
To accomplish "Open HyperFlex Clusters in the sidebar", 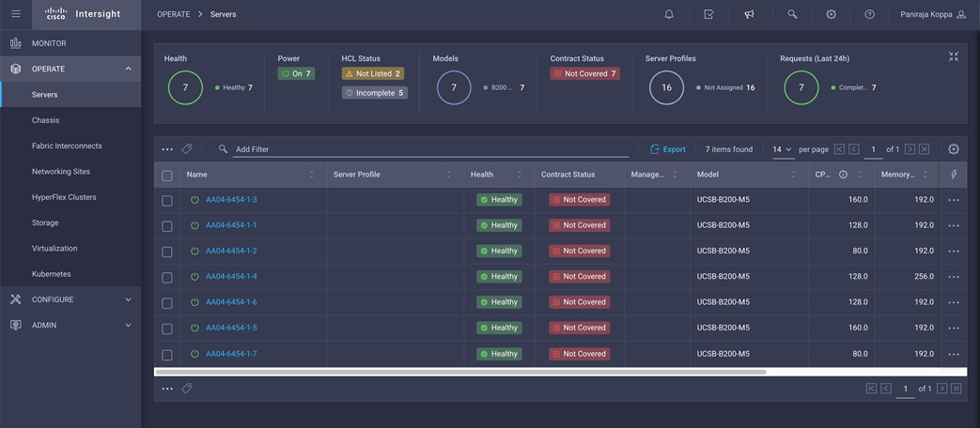I will [70, 196].
